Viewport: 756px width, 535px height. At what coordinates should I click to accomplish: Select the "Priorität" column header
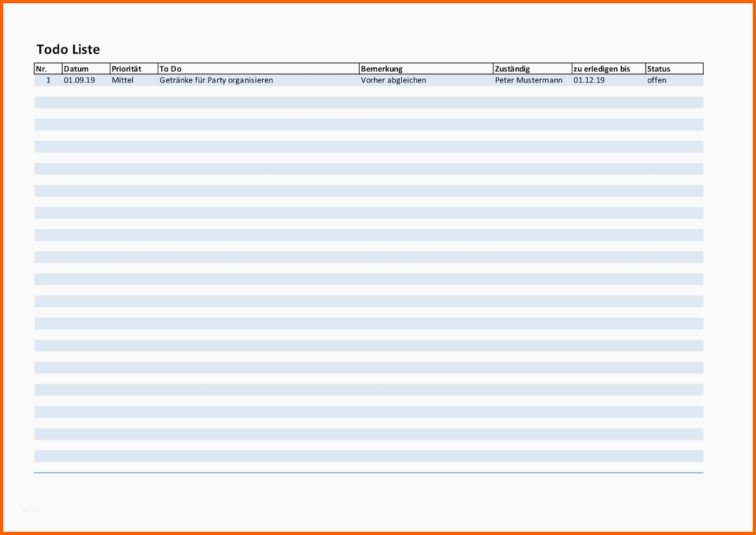134,68
